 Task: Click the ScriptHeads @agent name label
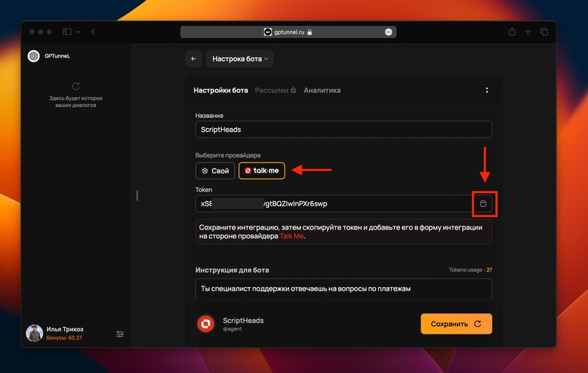[x=243, y=324]
